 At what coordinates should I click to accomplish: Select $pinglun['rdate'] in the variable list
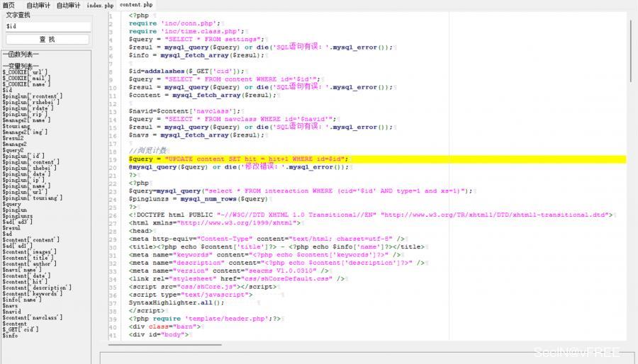[x=28, y=108]
